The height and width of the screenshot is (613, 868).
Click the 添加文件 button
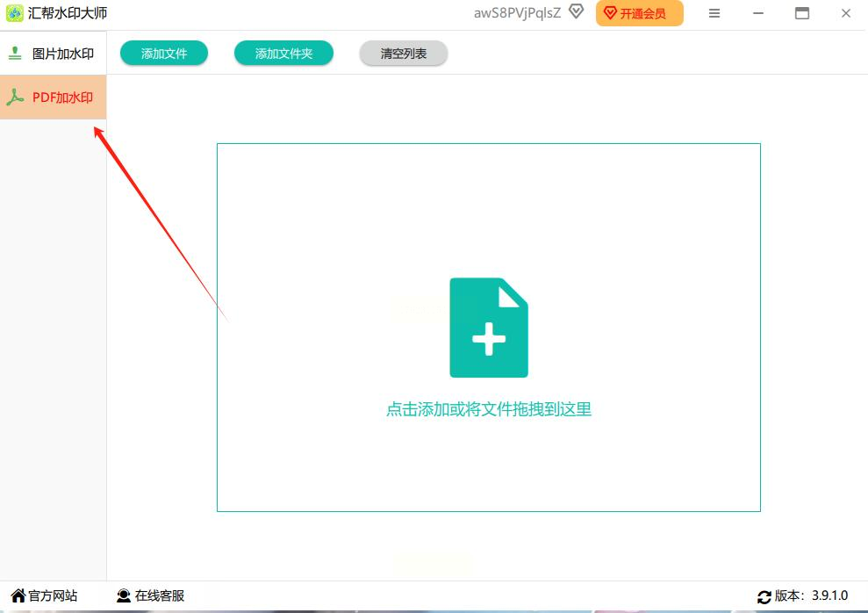[164, 54]
